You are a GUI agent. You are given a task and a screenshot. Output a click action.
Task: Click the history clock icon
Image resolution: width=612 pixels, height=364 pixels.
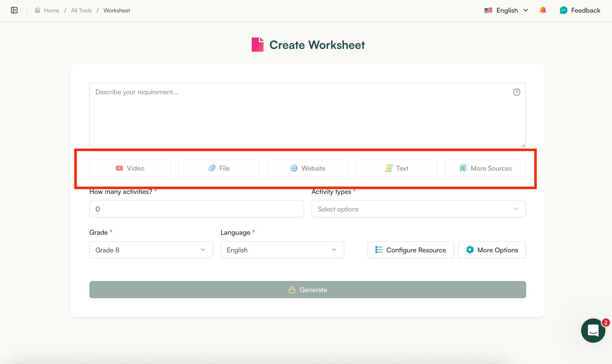click(516, 92)
